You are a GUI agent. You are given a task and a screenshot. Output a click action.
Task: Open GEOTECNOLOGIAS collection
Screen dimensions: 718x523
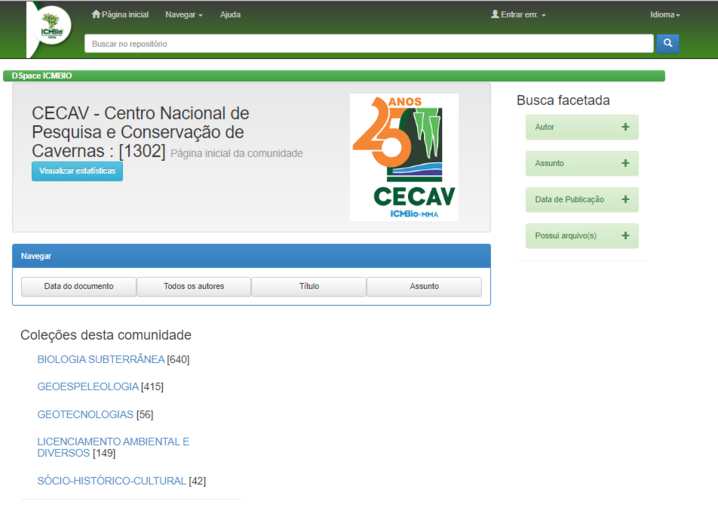[85, 414]
